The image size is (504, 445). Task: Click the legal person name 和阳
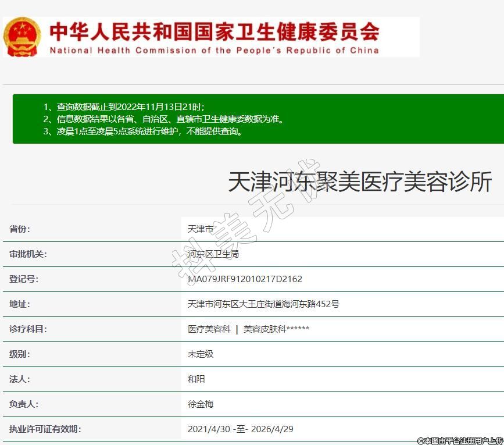click(196, 379)
